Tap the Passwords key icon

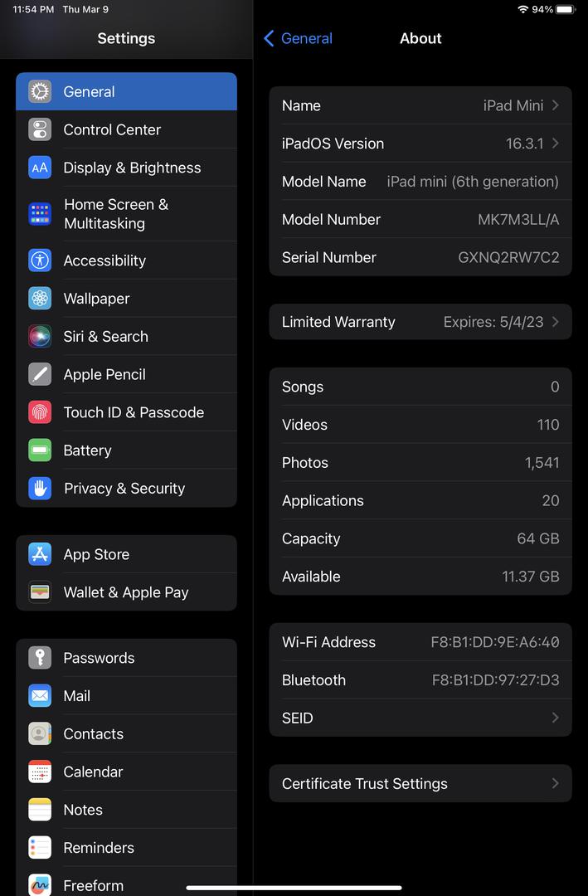point(40,658)
